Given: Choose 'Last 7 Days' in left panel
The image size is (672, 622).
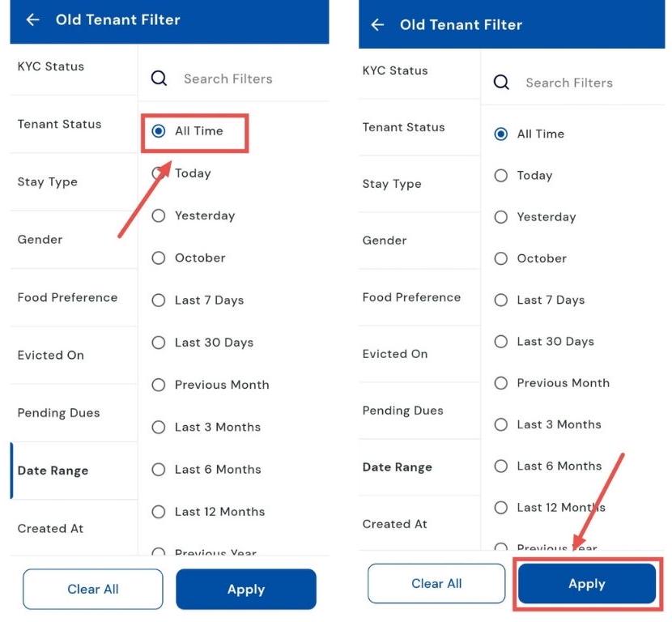Looking at the screenshot, I should coord(159,300).
